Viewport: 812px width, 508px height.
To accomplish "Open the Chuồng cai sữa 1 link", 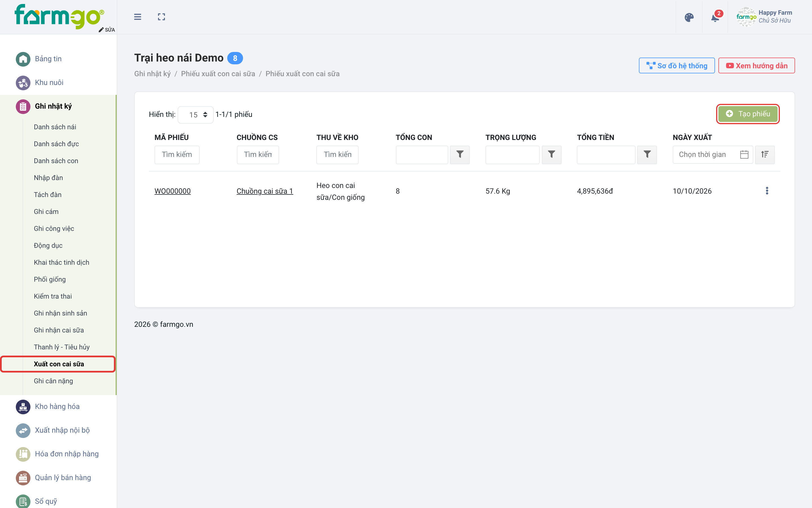I will pyautogui.click(x=265, y=191).
